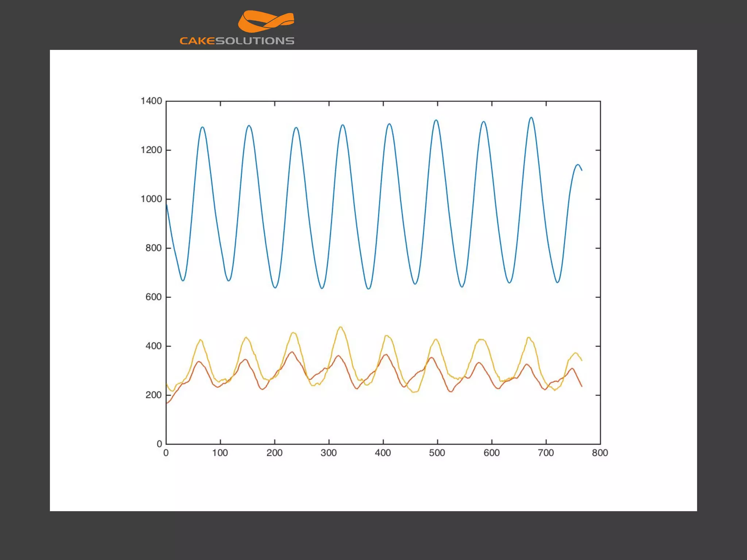Click the y-axis label 1200

(151, 150)
